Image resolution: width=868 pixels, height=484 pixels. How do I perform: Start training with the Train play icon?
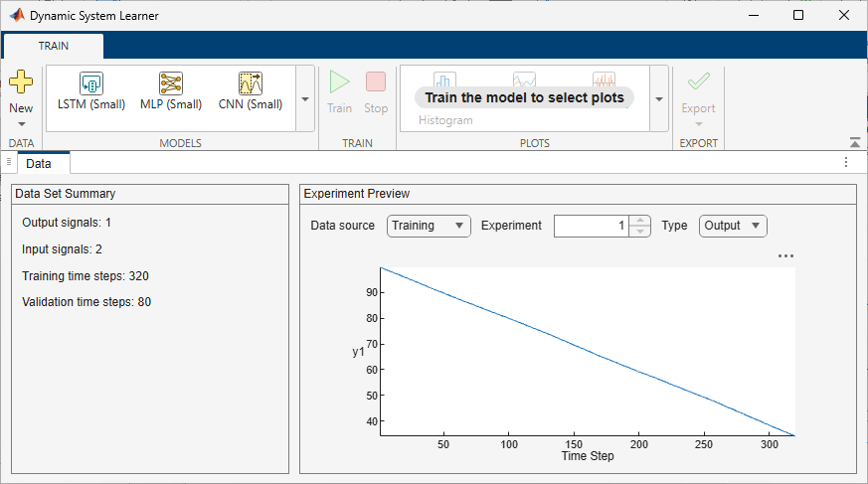click(339, 81)
